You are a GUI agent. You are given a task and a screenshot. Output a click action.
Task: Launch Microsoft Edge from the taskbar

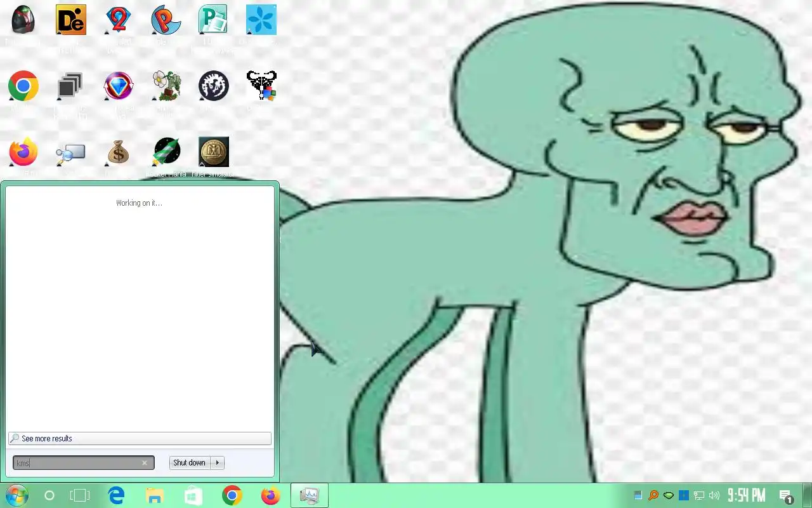[x=116, y=495]
